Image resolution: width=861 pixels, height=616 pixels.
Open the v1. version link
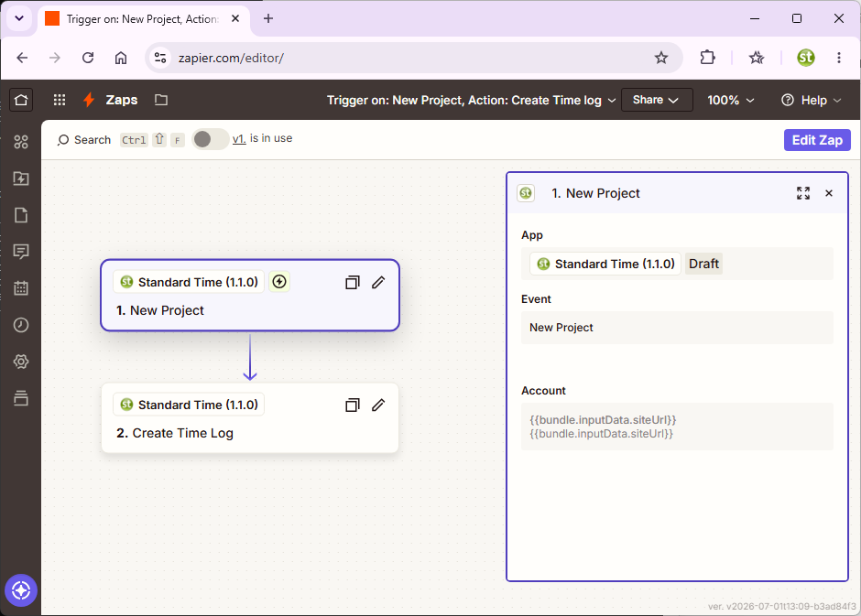pos(239,139)
